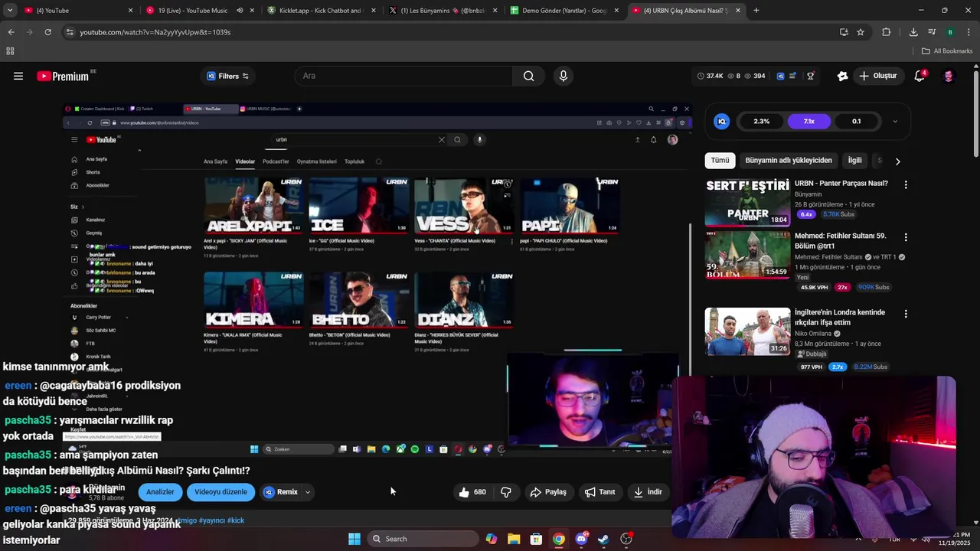Click the vidIQ Remix button
This screenshot has width=980, height=551.
pos(281,492)
